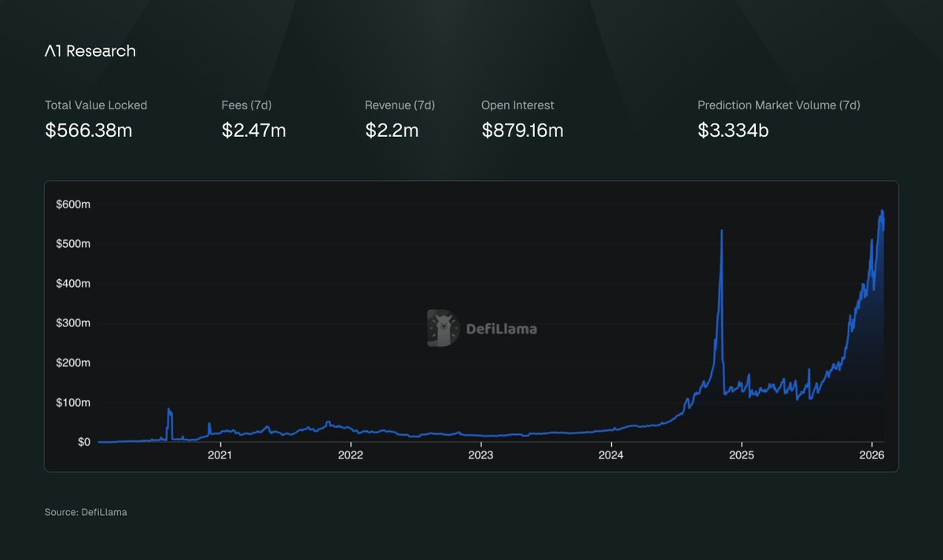943x560 pixels.
Task: Select the Prediction Market Volume metric
Action: point(779,105)
